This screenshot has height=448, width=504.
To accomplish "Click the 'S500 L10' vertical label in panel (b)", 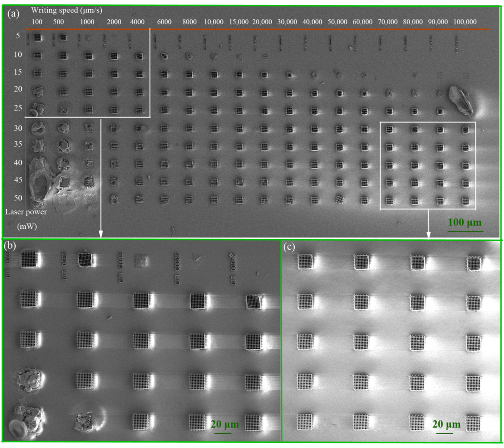I will 64,266.
